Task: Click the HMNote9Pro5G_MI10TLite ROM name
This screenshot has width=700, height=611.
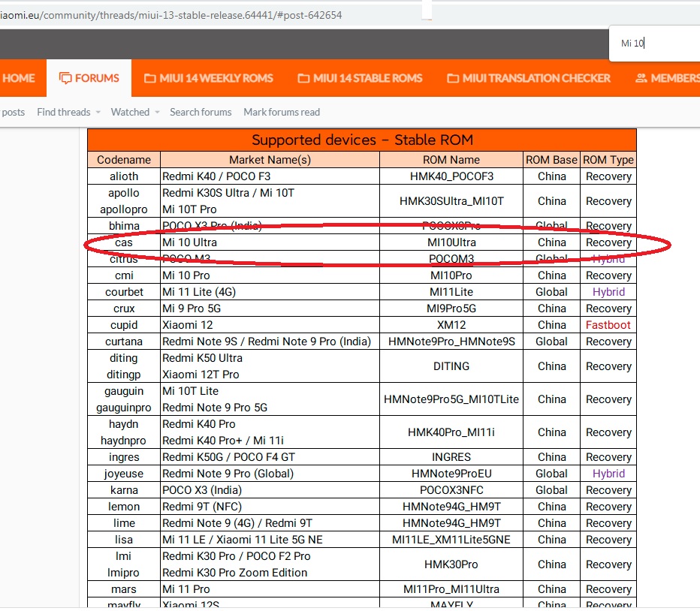Action: [x=451, y=399]
